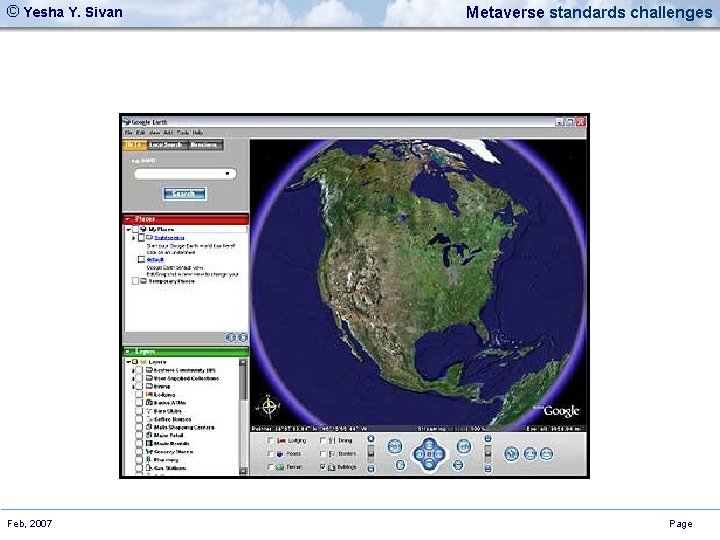Pan the globe right with the navigation pad's right arrow
Screen dimensions: 720x540
click(x=439, y=454)
